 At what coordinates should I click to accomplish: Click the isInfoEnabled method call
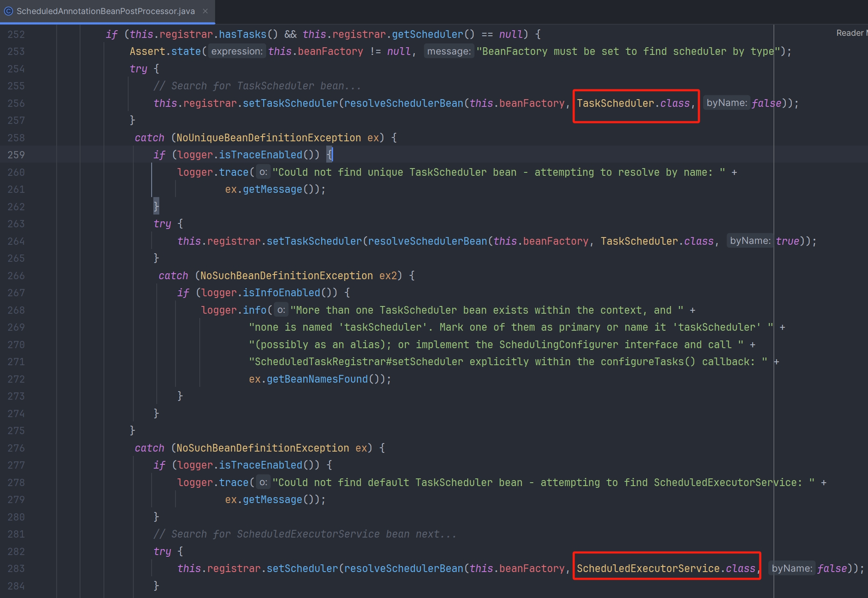click(x=281, y=293)
